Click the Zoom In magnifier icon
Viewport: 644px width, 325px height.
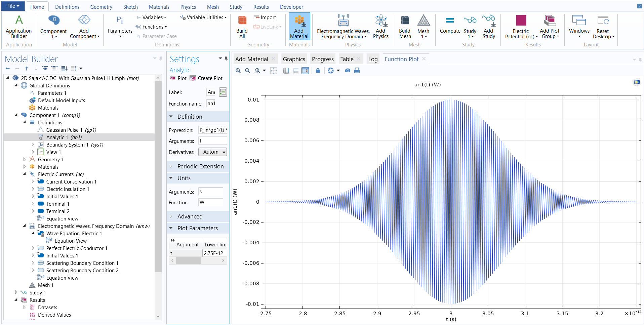pos(238,71)
